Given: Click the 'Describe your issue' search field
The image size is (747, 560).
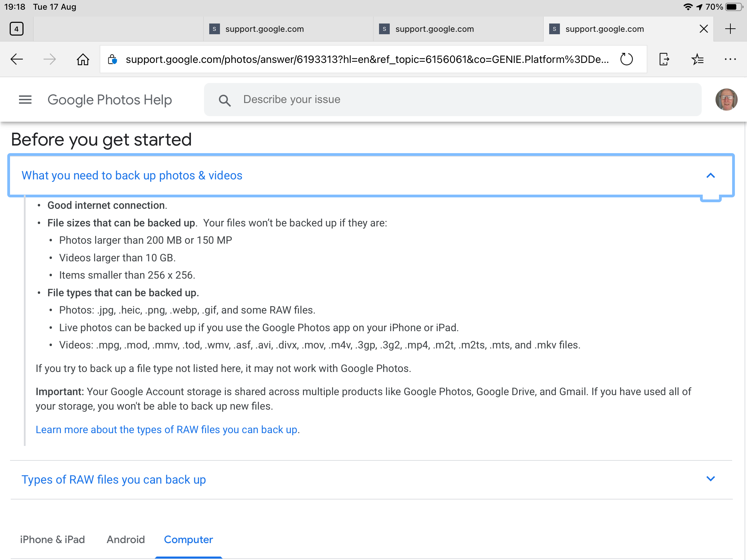Looking at the screenshot, I should pyautogui.click(x=450, y=100).
